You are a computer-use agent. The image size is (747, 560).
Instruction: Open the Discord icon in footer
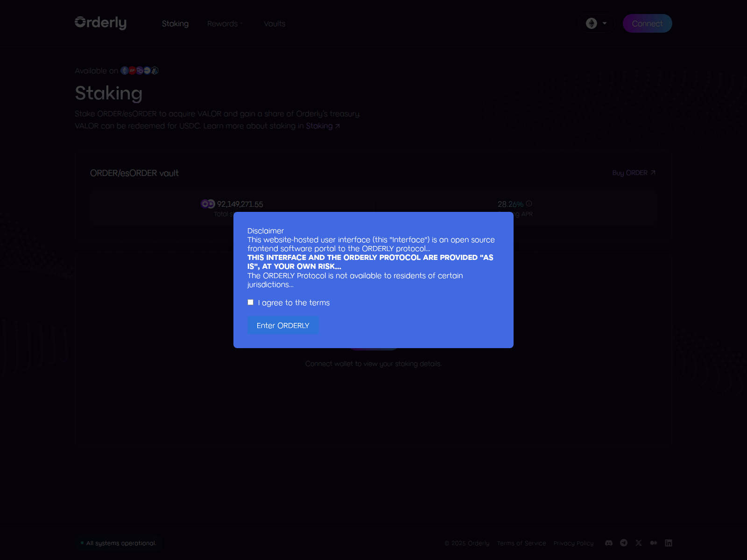click(x=609, y=543)
